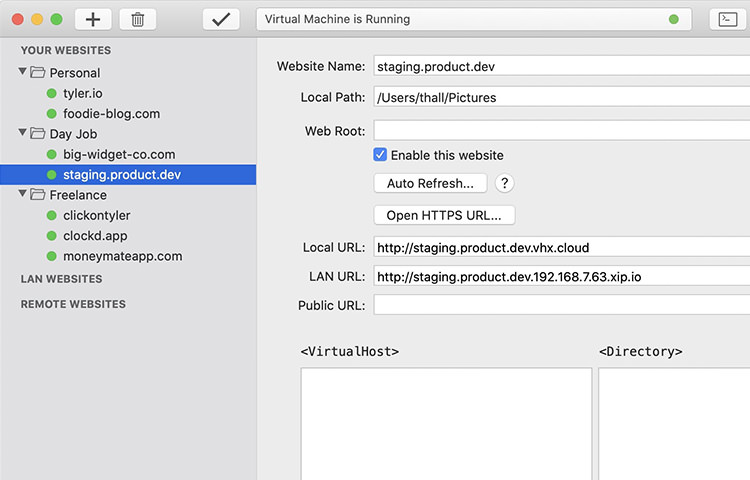Collapse the Personal group triangle
The image size is (750, 480).
(22, 71)
